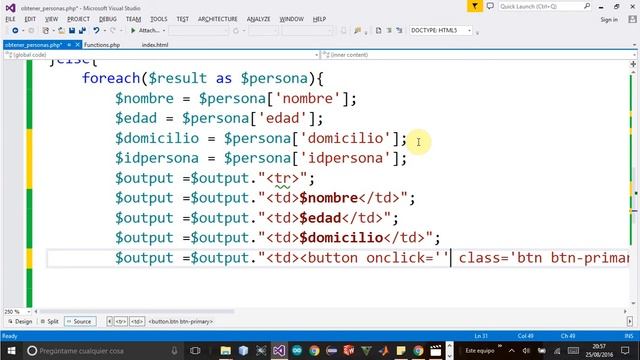Switch to Visual Studio taskbar icon
This screenshot has height=360, width=640.
(279, 351)
